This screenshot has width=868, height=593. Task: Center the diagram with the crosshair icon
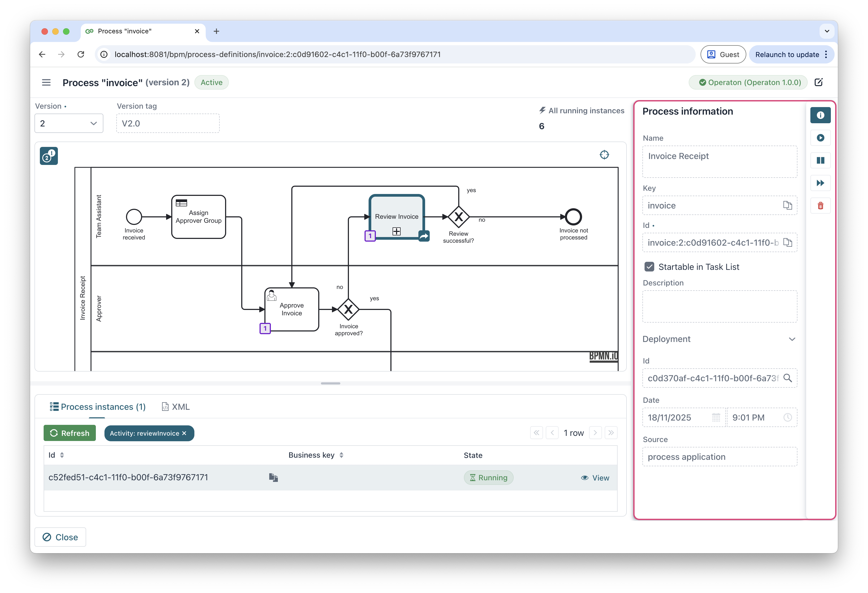pos(604,154)
